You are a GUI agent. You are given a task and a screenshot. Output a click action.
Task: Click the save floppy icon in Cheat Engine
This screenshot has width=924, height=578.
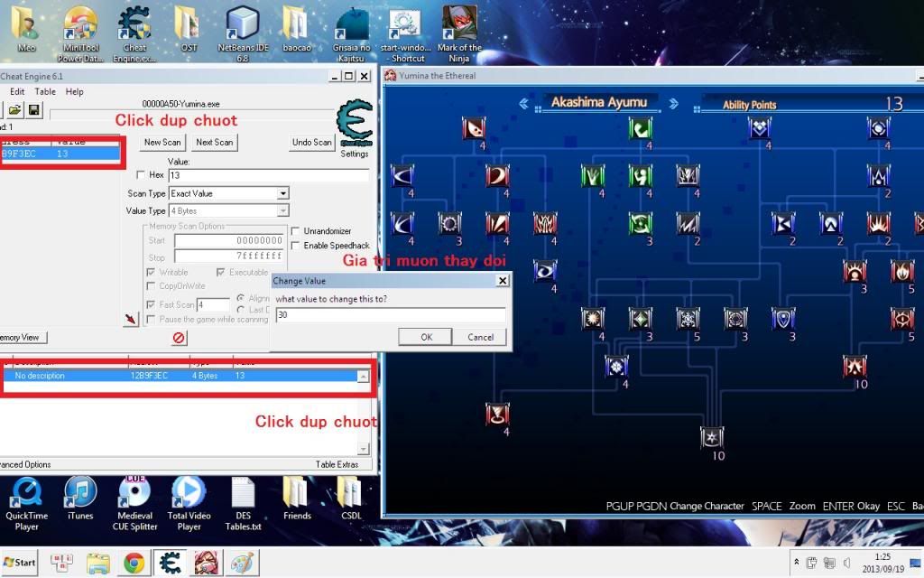34,109
